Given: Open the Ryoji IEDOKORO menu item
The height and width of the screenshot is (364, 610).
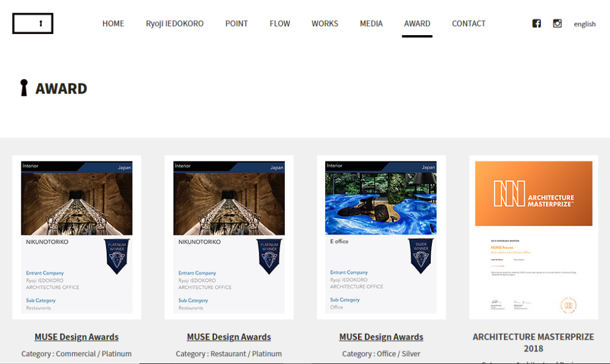Looking at the screenshot, I should (175, 23).
